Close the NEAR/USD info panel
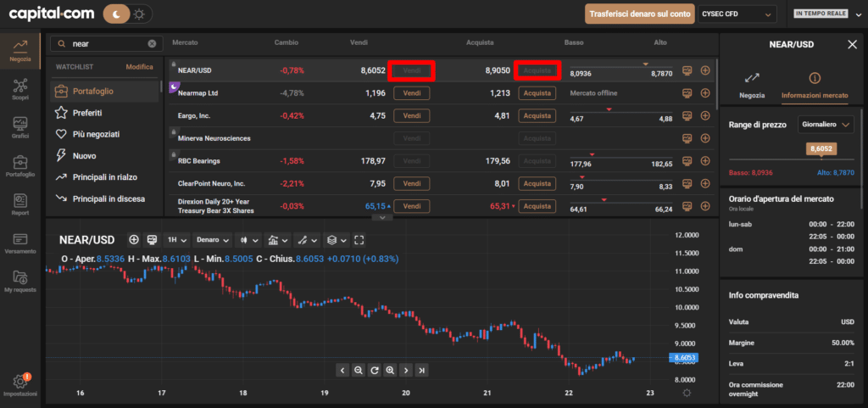Screen dimensions: 868x408 coord(852,44)
